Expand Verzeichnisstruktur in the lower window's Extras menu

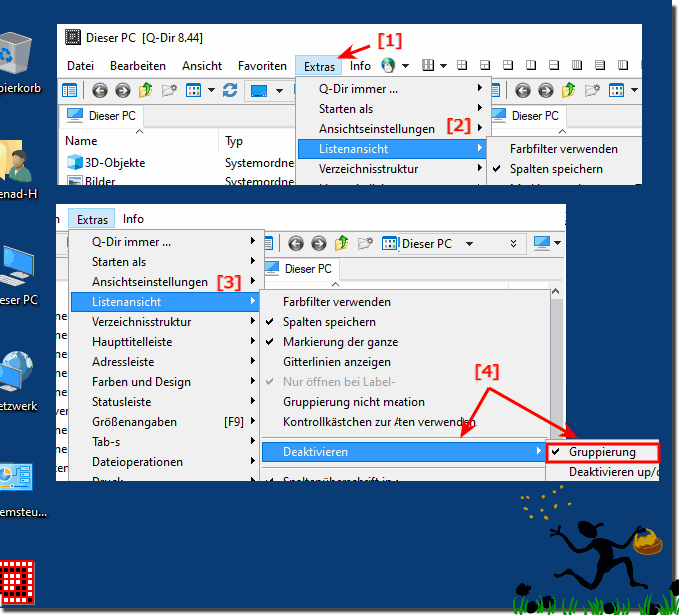[165, 322]
